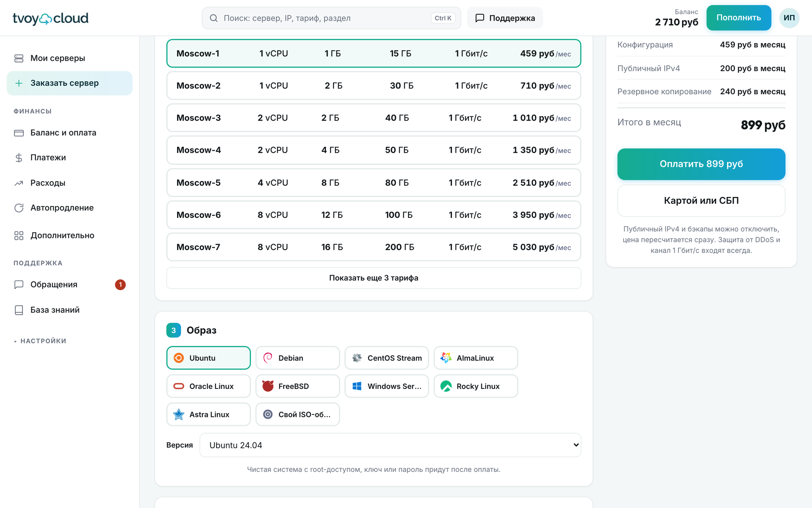The image size is (812, 508).
Task: Choose the Moscow-3 plan
Action: tap(374, 118)
